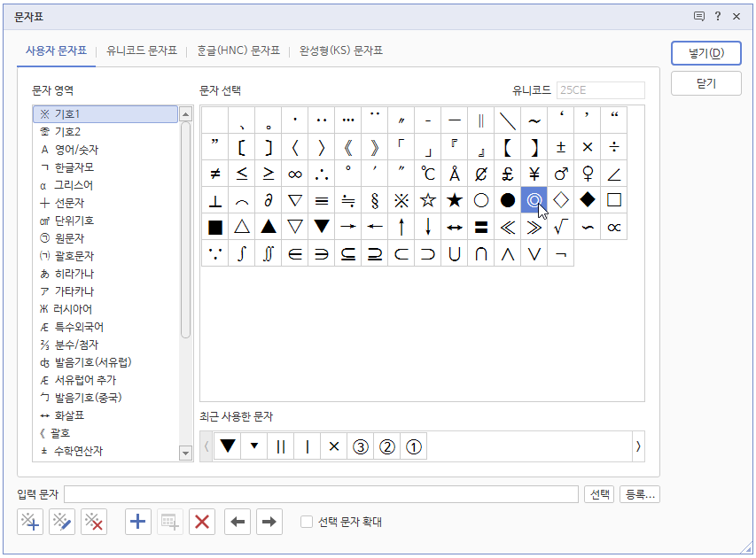This screenshot has height=558, width=756.
Task: Select 선문자 in character area list
Action: (105, 203)
